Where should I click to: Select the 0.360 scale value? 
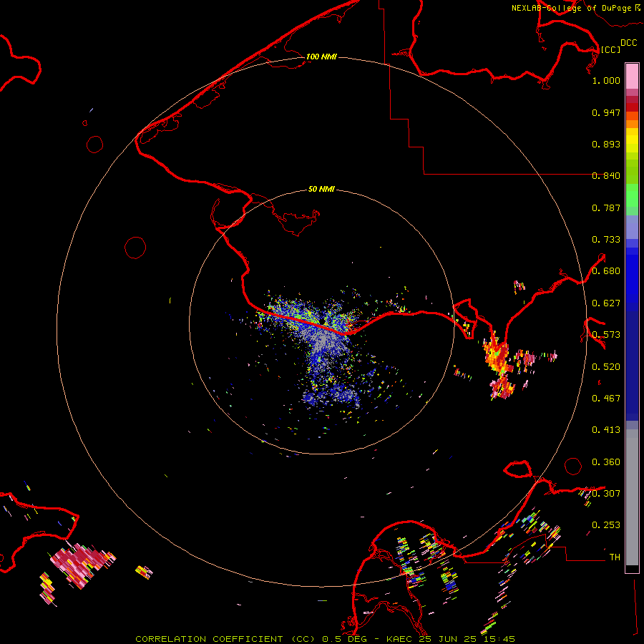point(606,462)
